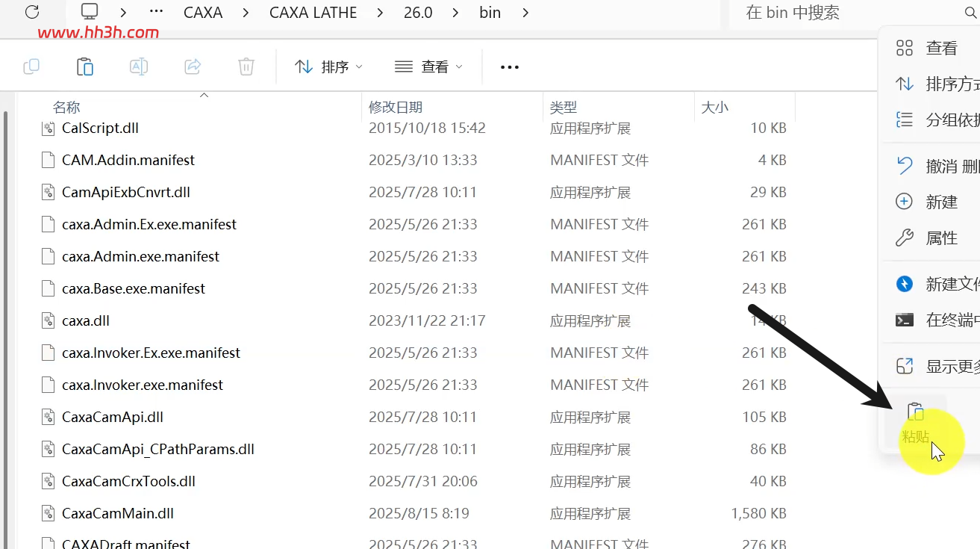Open the 排序 sort dropdown
980x549 pixels.
pyautogui.click(x=328, y=66)
